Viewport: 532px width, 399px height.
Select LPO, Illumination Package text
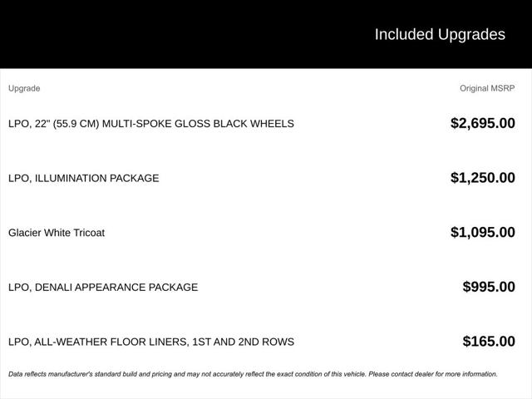tap(84, 178)
